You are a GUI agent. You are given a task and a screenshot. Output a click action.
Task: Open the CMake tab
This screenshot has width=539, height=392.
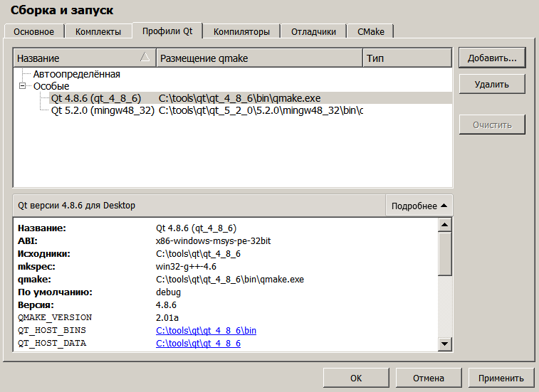click(370, 31)
